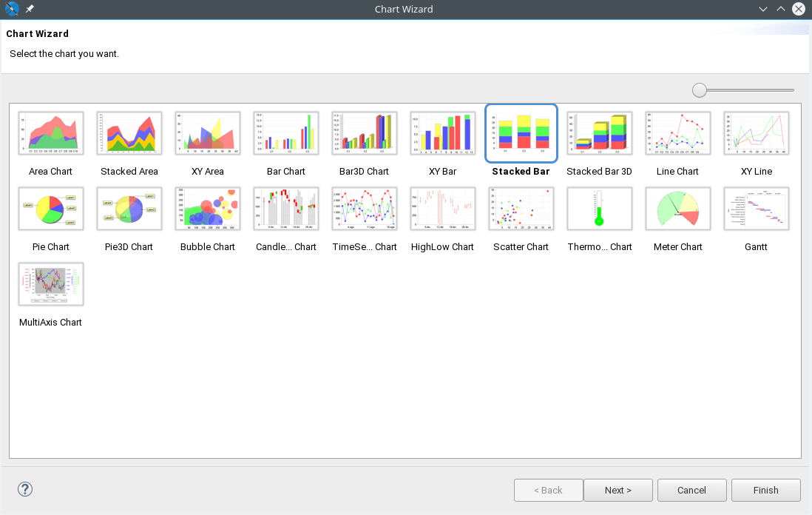Screen dimensions: 812x515
Task: Click the 'MultiAxis Chart' label text
Action: [x=50, y=323]
